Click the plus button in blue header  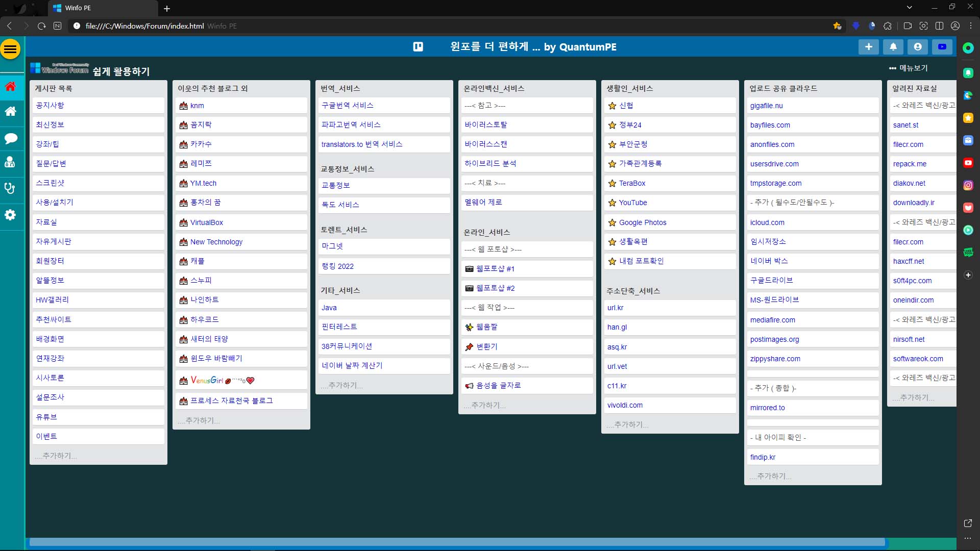pos(869,47)
